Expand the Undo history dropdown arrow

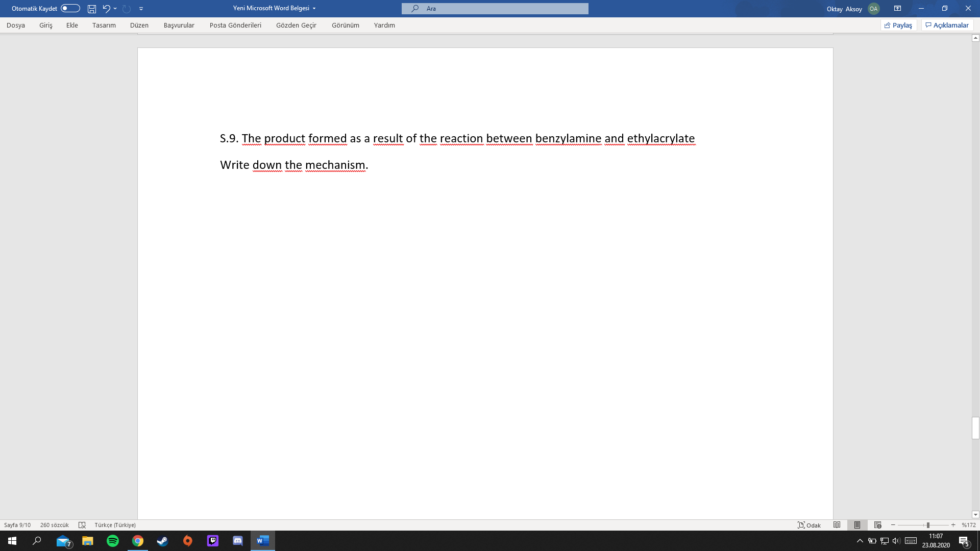click(115, 9)
